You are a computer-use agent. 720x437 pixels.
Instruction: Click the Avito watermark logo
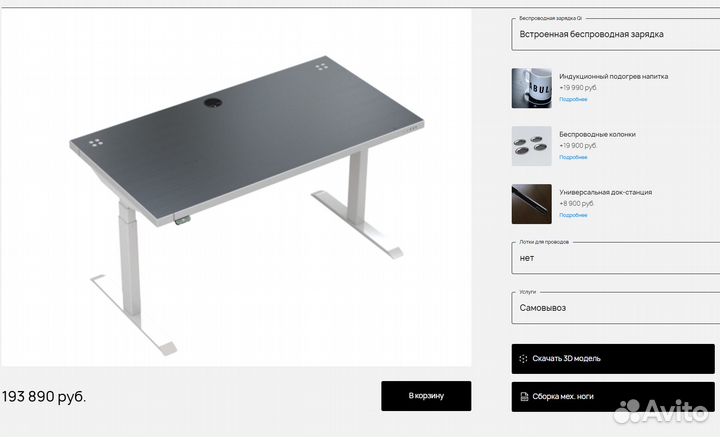661,411
